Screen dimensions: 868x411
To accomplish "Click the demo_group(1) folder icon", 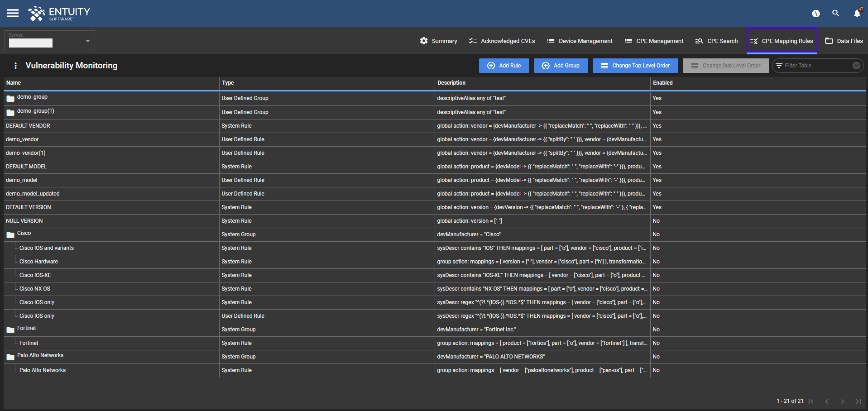I will point(10,112).
